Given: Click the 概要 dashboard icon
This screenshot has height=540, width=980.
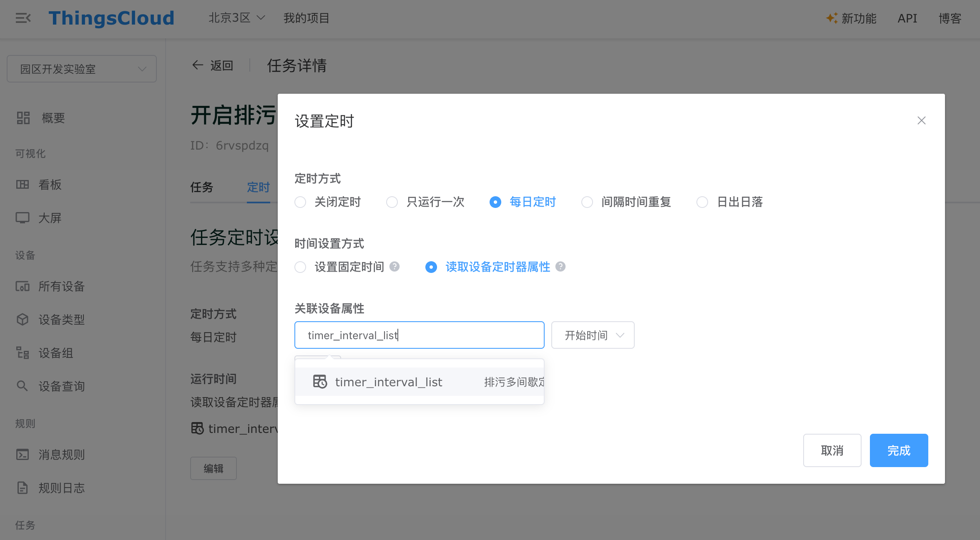Looking at the screenshot, I should coord(23,118).
